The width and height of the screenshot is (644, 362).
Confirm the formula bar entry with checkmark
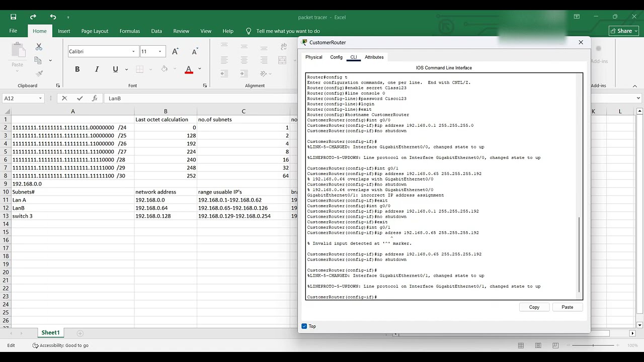tap(79, 99)
